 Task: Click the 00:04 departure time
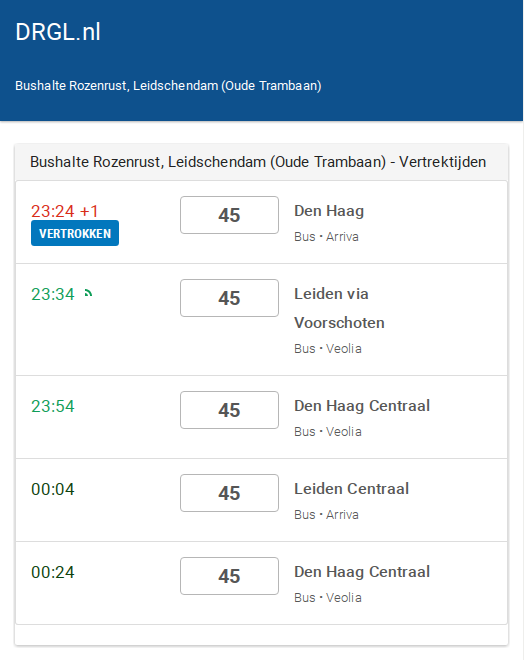click(53, 489)
